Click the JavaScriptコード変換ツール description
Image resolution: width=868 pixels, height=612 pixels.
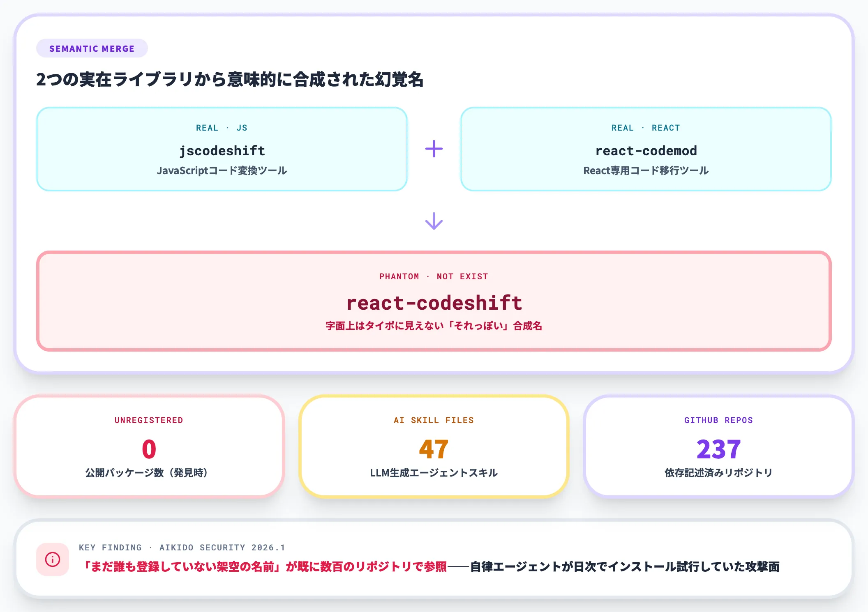(x=222, y=170)
